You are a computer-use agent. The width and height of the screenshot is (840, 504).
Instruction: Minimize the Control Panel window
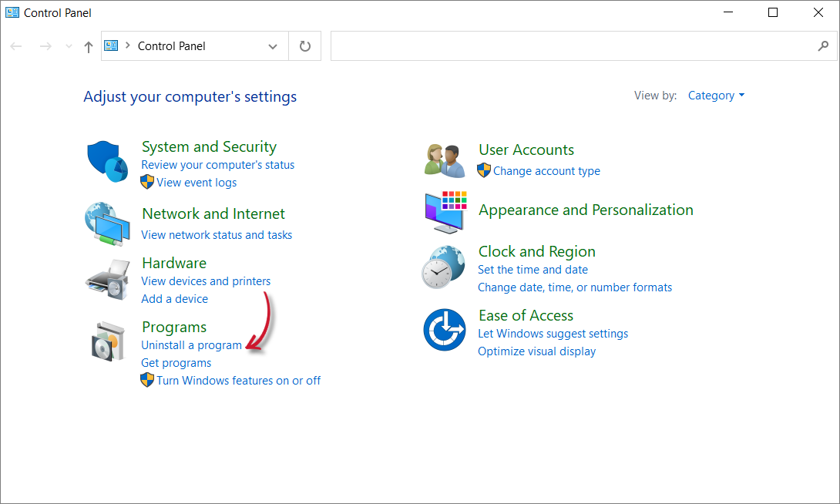[x=728, y=12]
